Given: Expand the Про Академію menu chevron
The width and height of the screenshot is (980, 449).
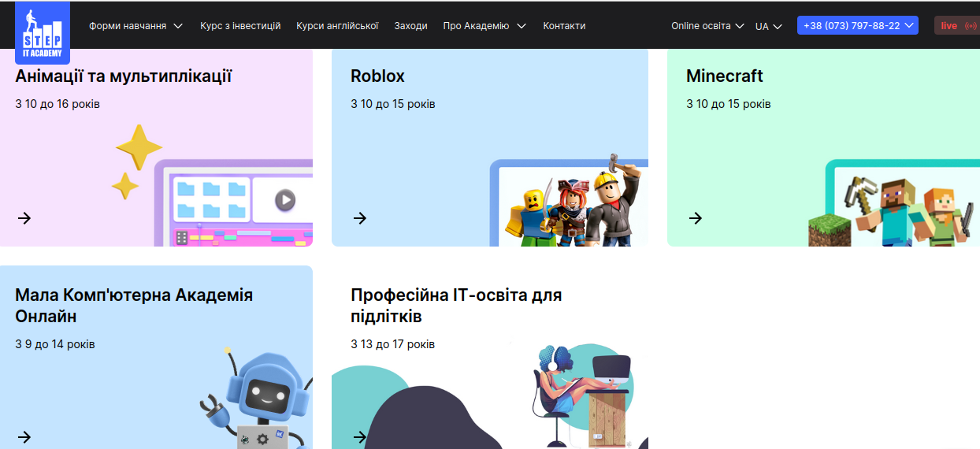Looking at the screenshot, I should click(522, 26).
